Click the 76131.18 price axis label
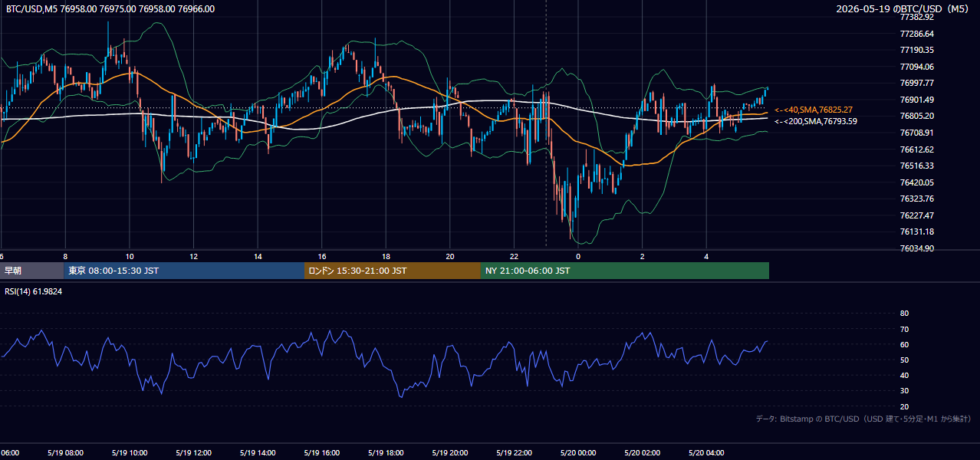Viewport: 980px width, 460px height. pos(917,232)
